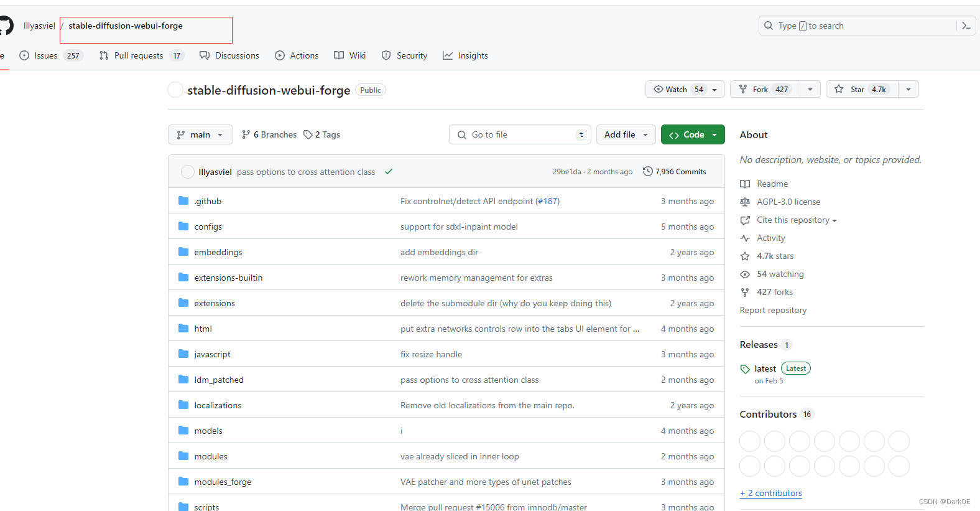Open the extensions folder
Screen dimensions: 980x511
pos(215,303)
